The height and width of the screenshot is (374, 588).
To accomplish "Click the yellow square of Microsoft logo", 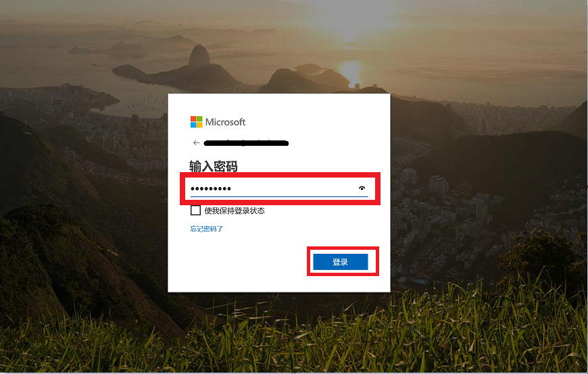I will 199,125.
